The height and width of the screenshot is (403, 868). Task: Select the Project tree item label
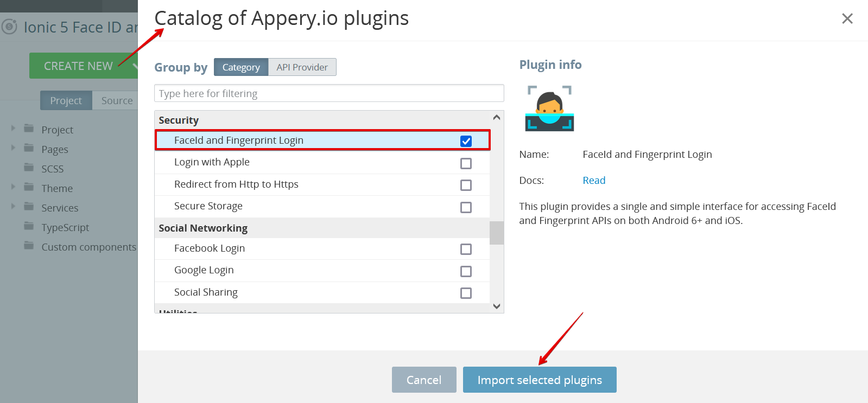pyautogui.click(x=57, y=130)
